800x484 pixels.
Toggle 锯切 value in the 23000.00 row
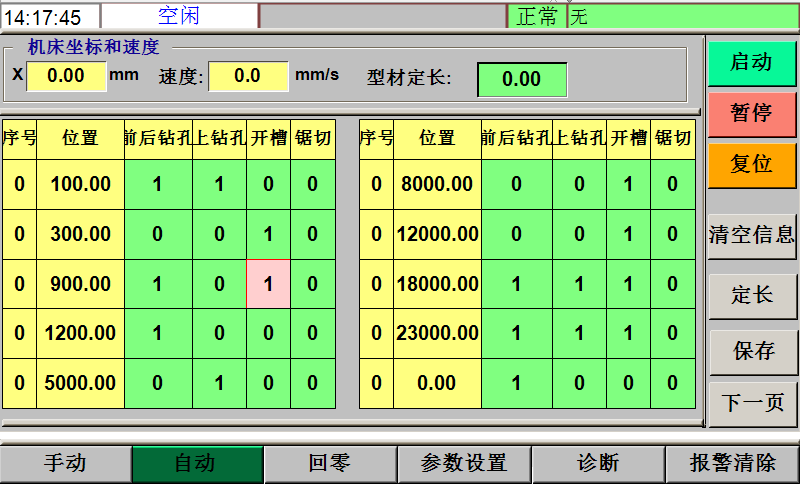(672, 333)
